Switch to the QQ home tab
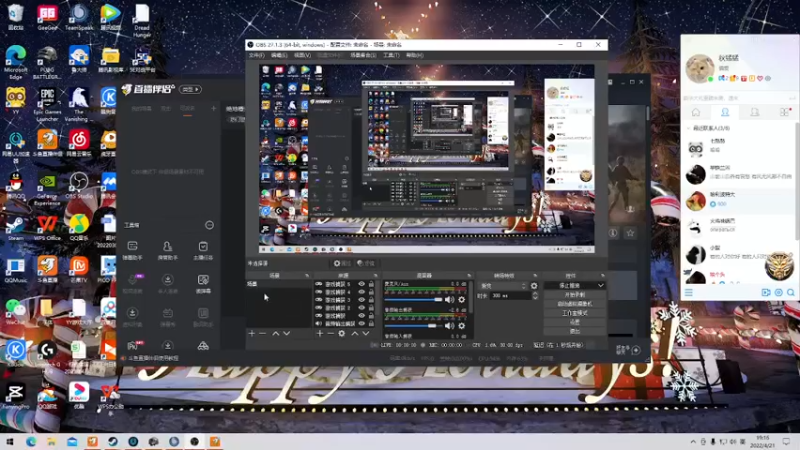Image resolution: width=800 pixels, height=450 pixels. (695, 112)
